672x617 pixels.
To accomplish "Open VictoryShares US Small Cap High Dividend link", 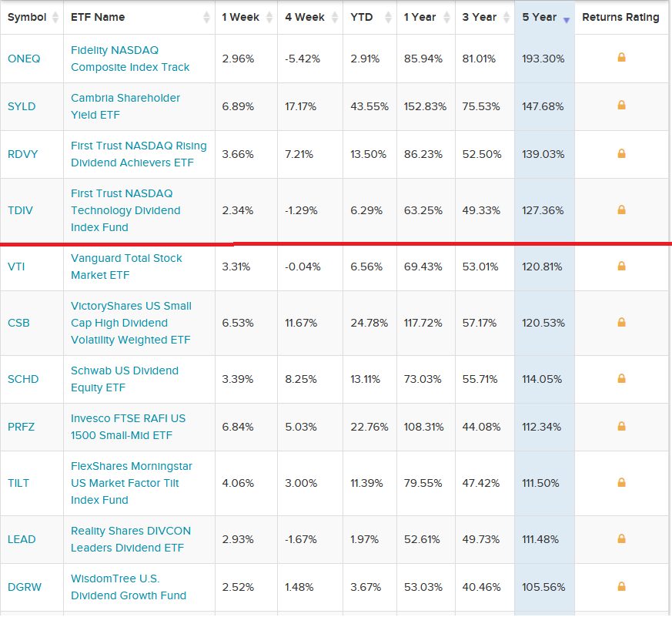I will coord(131,323).
